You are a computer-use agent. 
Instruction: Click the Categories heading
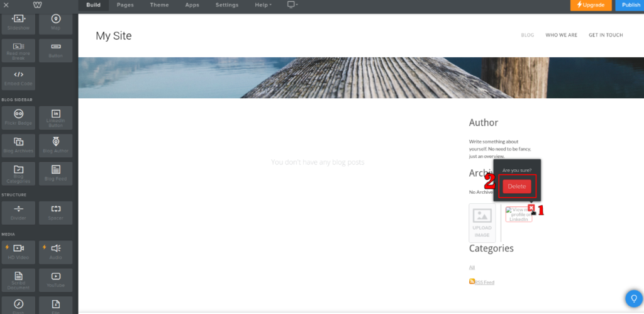(491, 248)
